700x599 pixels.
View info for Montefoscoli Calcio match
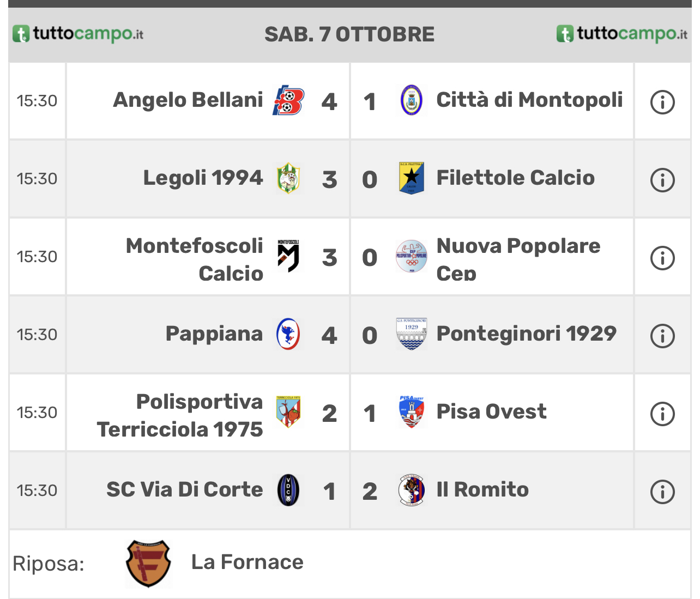(662, 258)
